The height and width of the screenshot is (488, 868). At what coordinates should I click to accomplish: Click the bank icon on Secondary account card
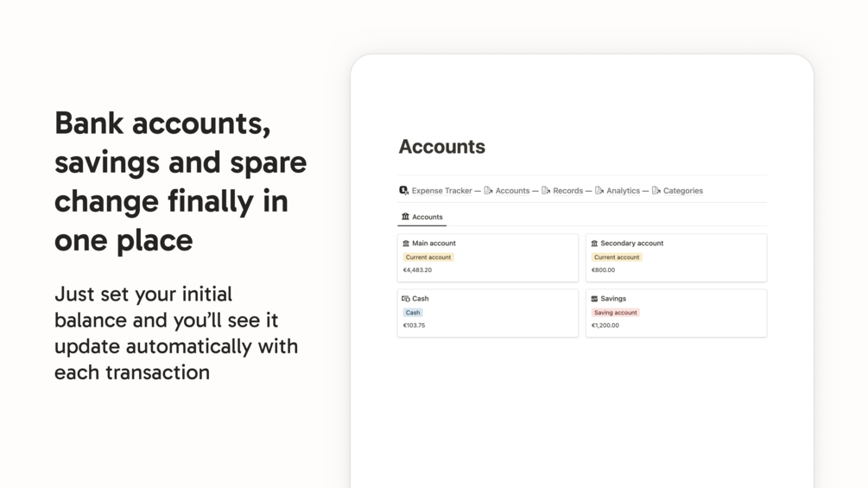(594, 243)
